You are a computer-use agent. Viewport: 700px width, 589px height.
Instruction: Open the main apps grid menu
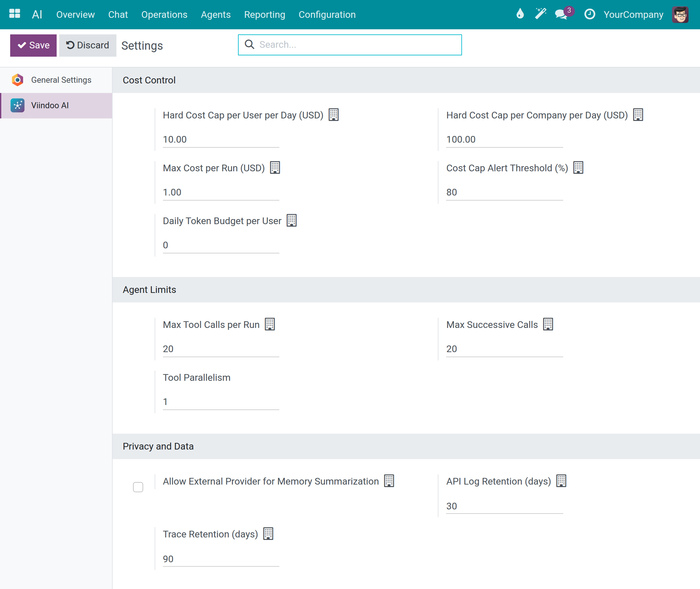coord(15,14)
